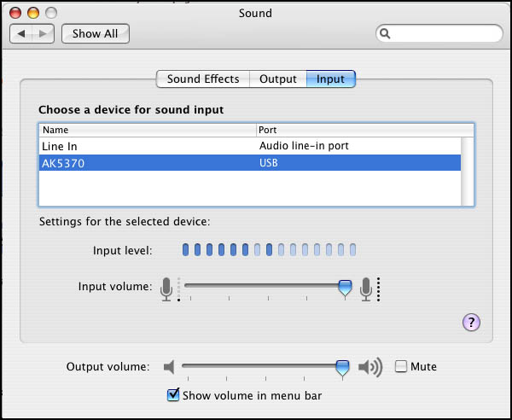Click the quiet speaker icon beside Output volume
The height and width of the screenshot is (420, 512).
pos(169,367)
